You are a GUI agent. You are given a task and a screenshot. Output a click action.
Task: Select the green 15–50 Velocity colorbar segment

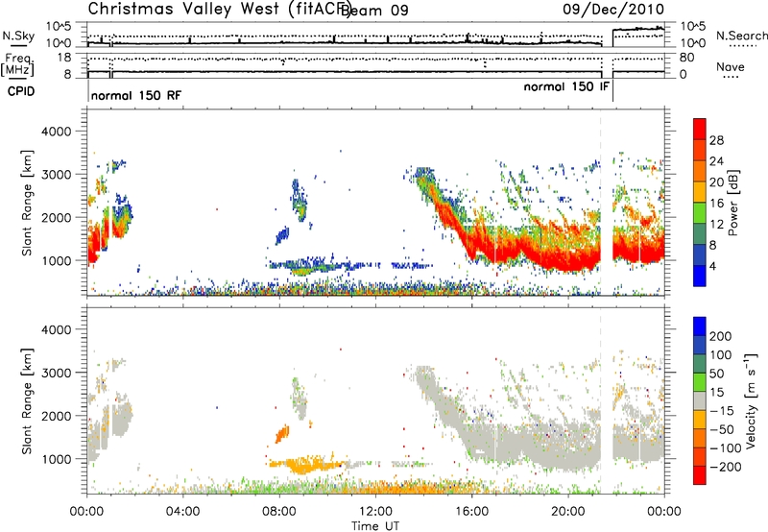point(700,382)
